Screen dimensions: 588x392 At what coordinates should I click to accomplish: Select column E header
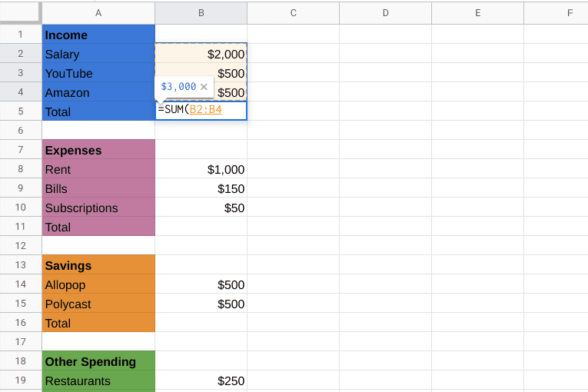[x=478, y=13]
